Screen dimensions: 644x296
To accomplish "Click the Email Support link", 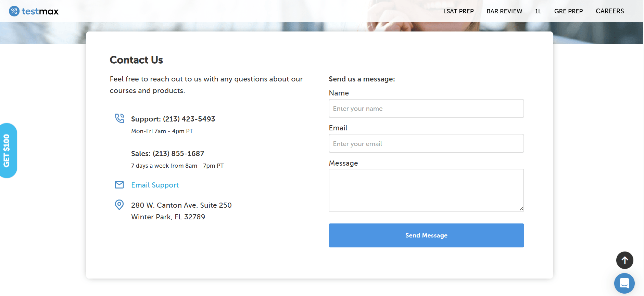I will tap(155, 185).
